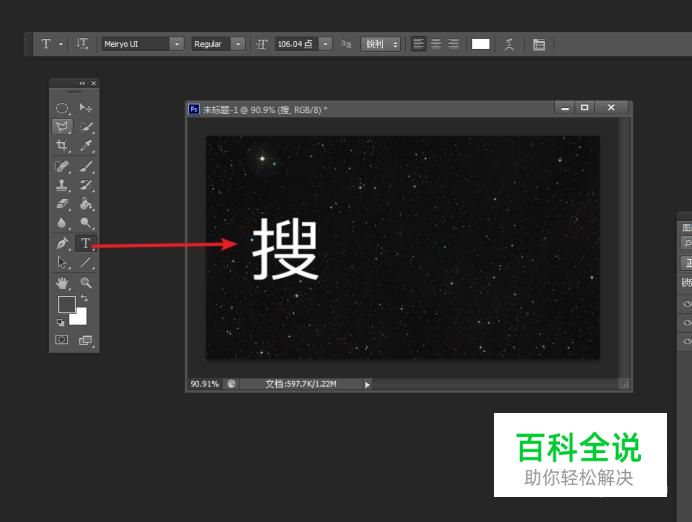Click the document window vertical scrollbar

click(624, 247)
